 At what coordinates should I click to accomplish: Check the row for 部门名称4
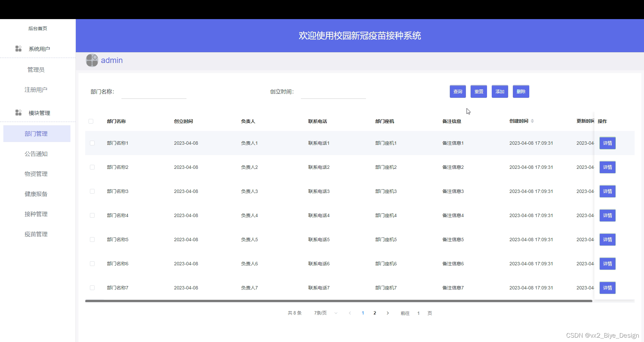point(92,215)
